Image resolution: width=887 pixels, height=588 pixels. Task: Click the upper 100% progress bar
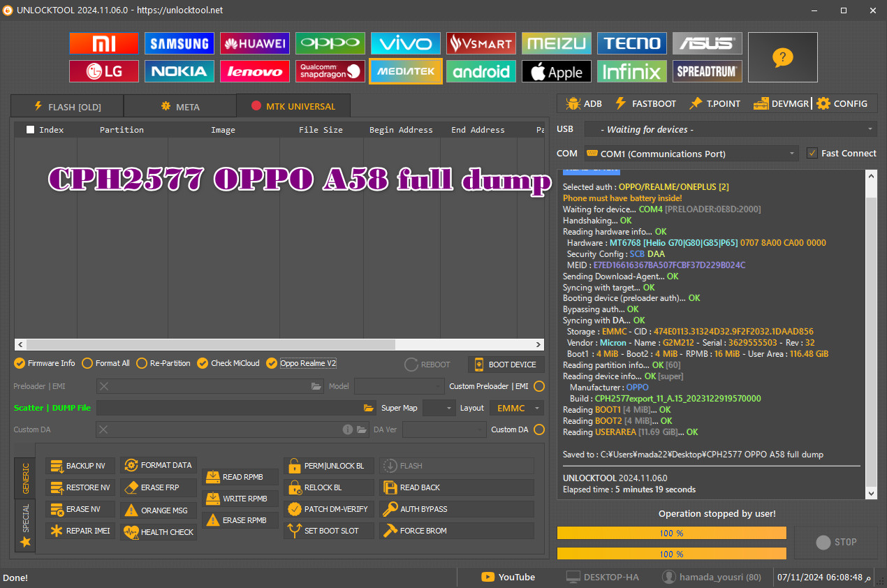[x=671, y=533]
